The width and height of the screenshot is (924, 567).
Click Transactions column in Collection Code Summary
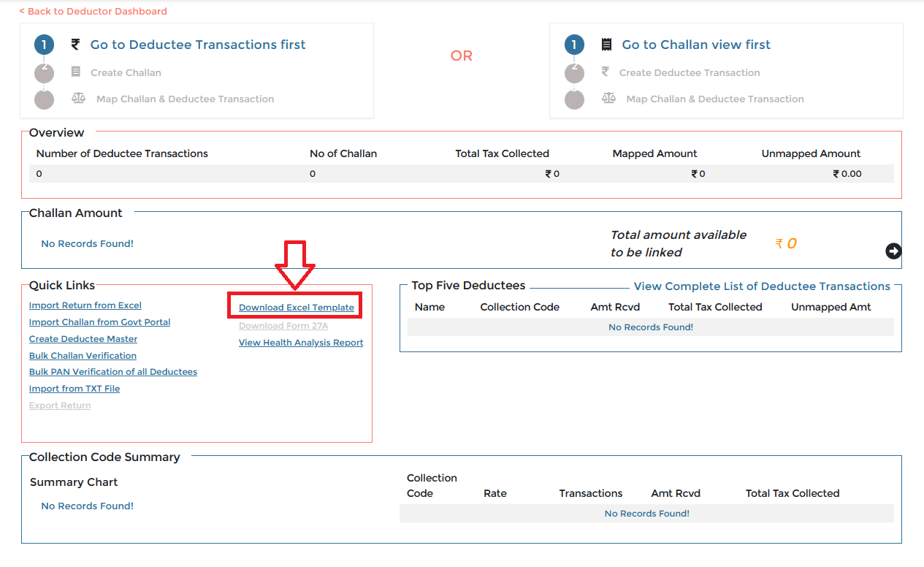point(591,493)
